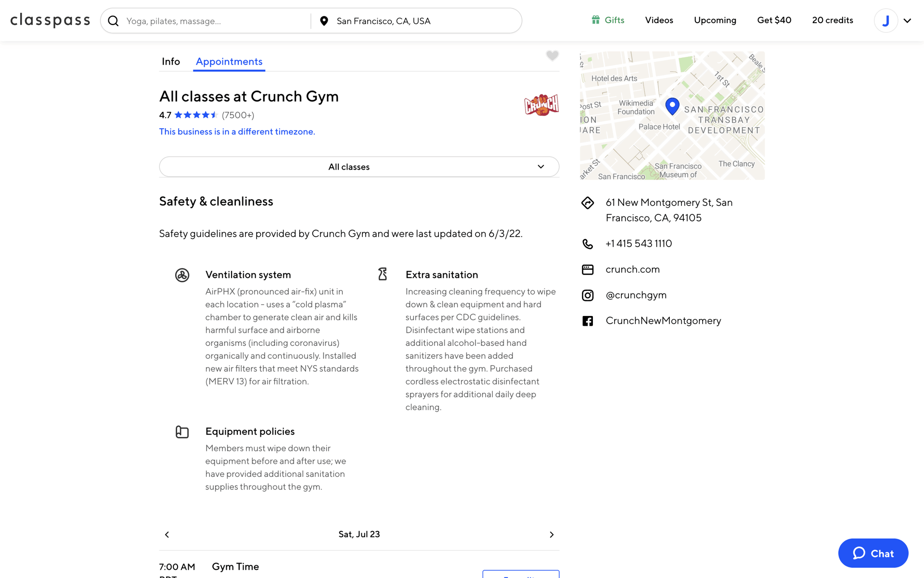The image size is (924, 578).
Task: Call +1 415 543 1110 link
Action: point(639,244)
